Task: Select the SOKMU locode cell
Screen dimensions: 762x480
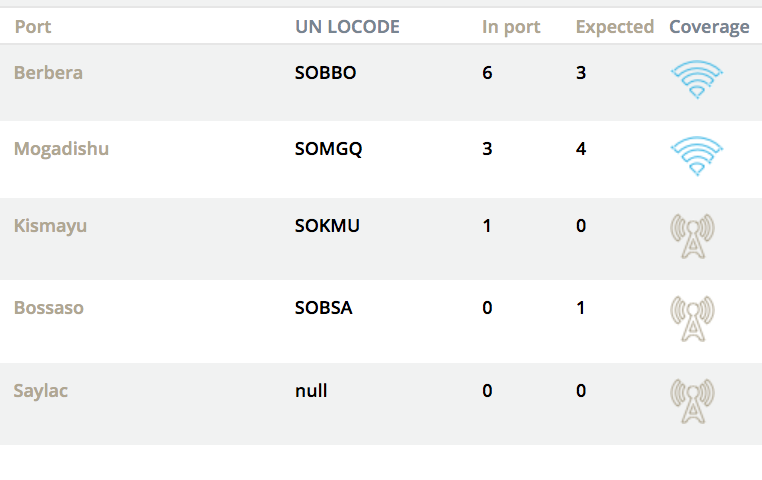Action: pyautogui.click(x=327, y=226)
